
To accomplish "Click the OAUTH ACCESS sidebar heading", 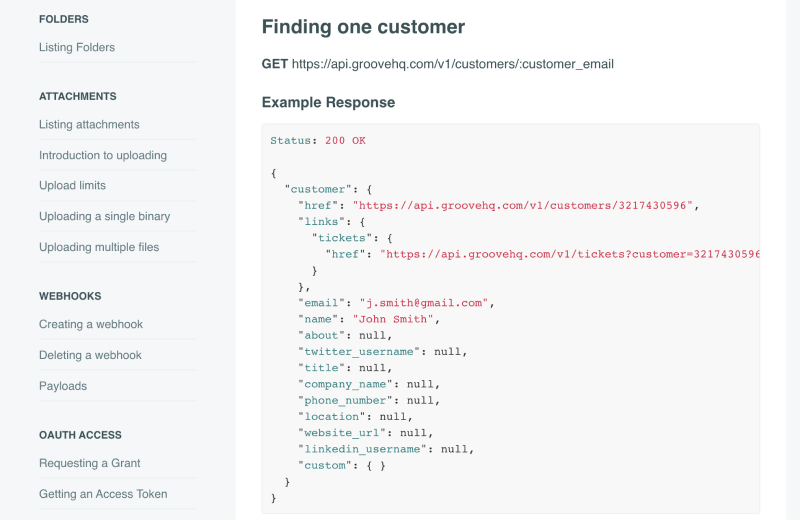I will [80, 435].
